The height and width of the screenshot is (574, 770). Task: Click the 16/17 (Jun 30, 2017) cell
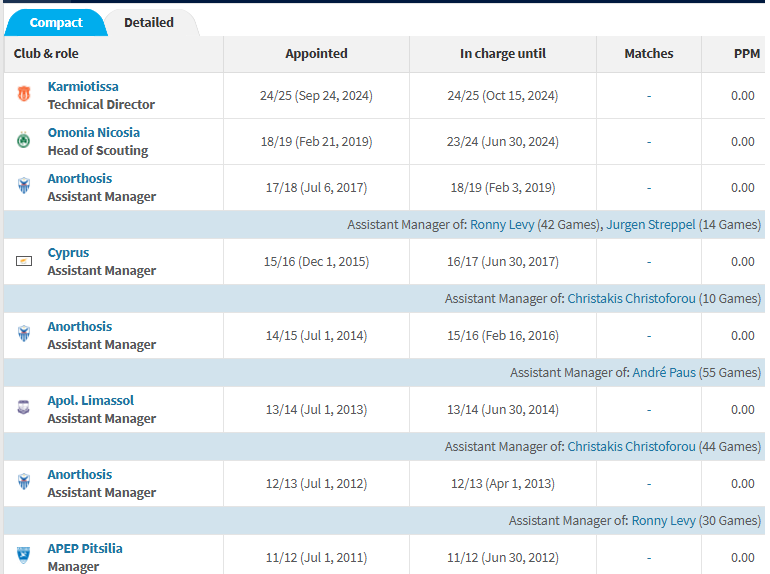pos(503,262)
